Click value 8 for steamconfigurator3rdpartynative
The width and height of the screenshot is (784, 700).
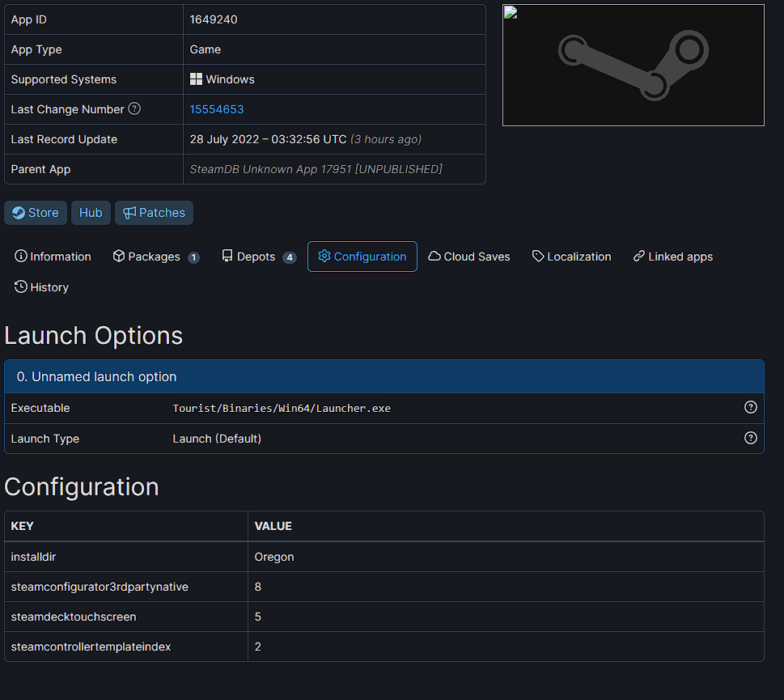coord(258,587)
